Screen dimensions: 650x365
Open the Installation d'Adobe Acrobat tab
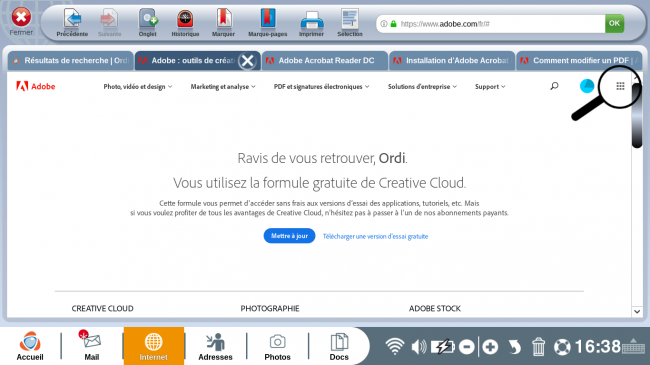tap(452, 61)
